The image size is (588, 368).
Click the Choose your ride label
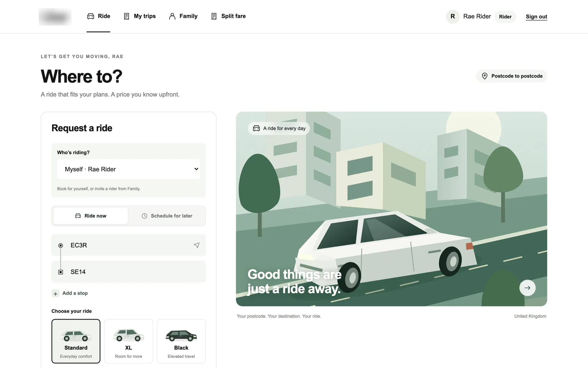click(72, 311)
